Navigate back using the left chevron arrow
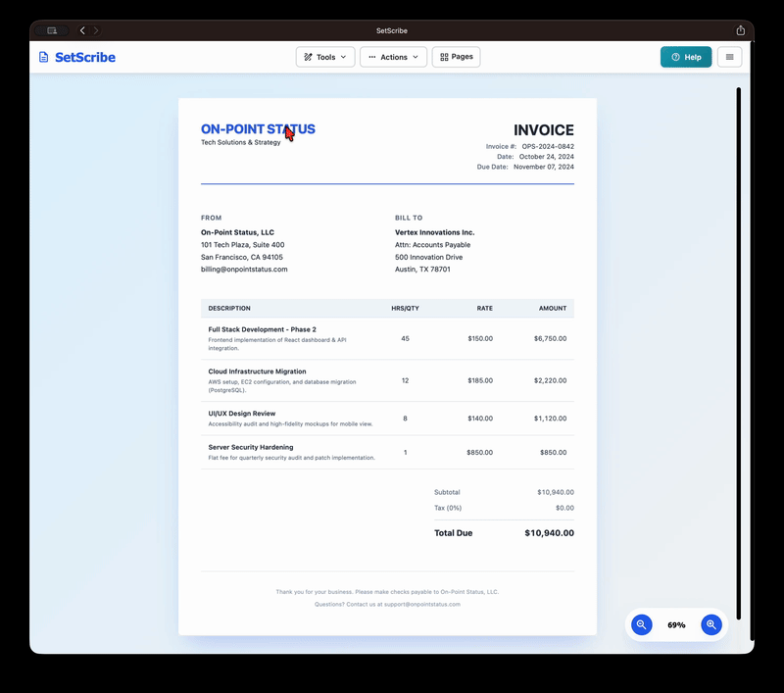784x693 pixels. 81,30
